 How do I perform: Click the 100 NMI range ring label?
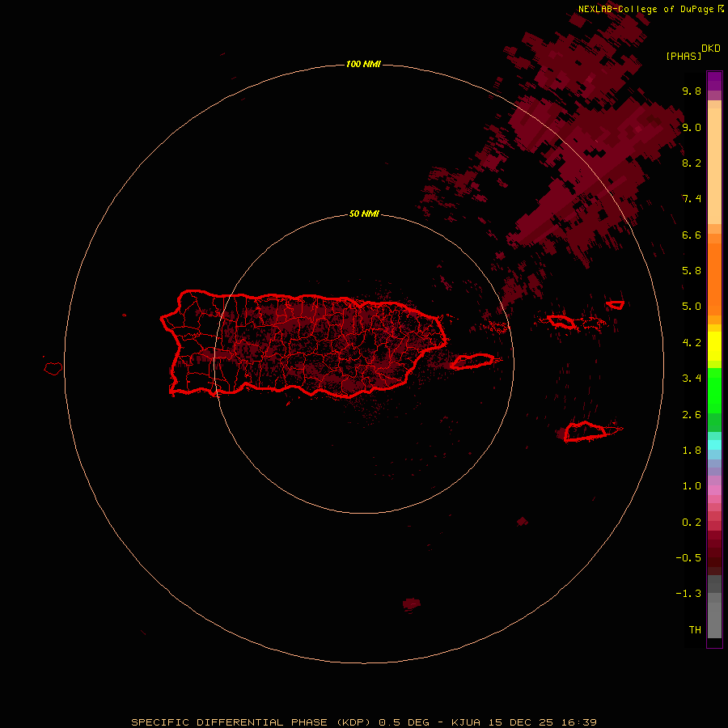click(363, 64)
